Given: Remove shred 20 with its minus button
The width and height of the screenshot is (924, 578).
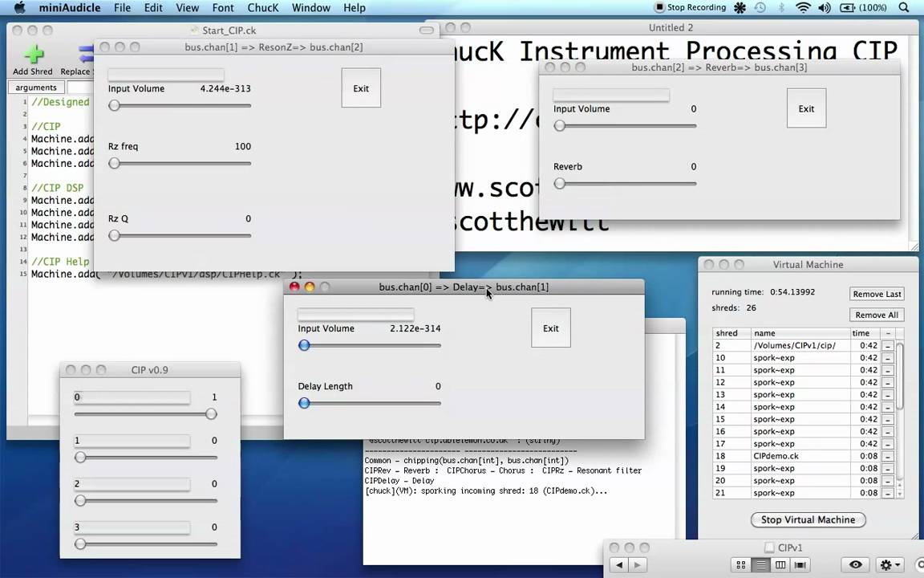Looking at the screenshot, I should [887, 481].
